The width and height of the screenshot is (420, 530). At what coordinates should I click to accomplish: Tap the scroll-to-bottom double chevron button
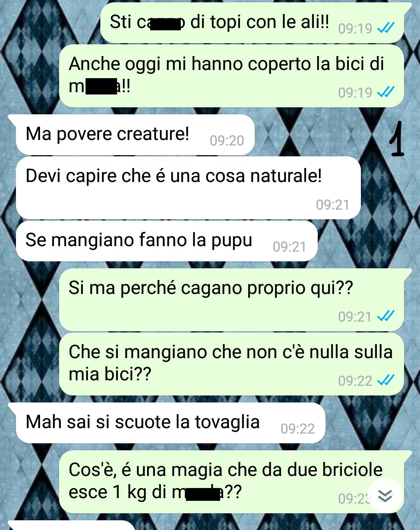385,495
